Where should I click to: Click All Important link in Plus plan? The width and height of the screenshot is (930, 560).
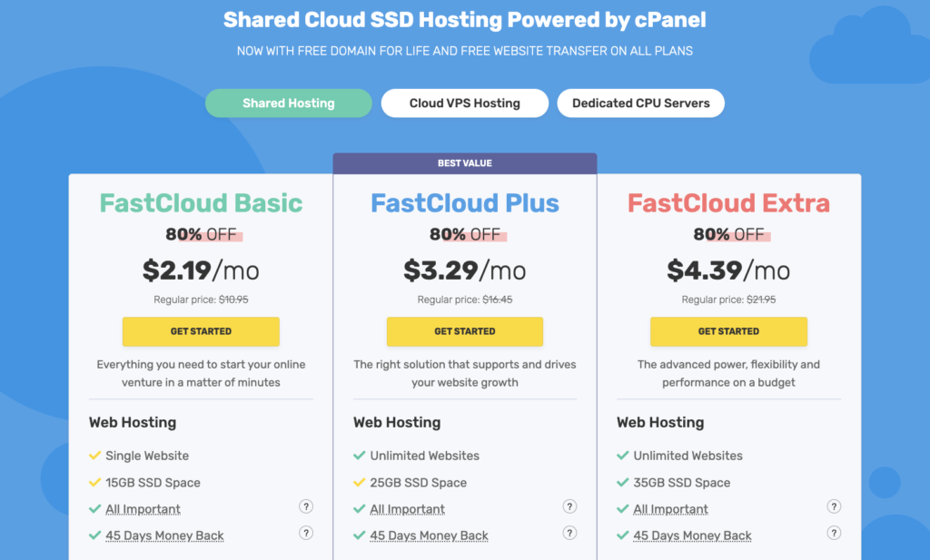[x=408, y=509]
